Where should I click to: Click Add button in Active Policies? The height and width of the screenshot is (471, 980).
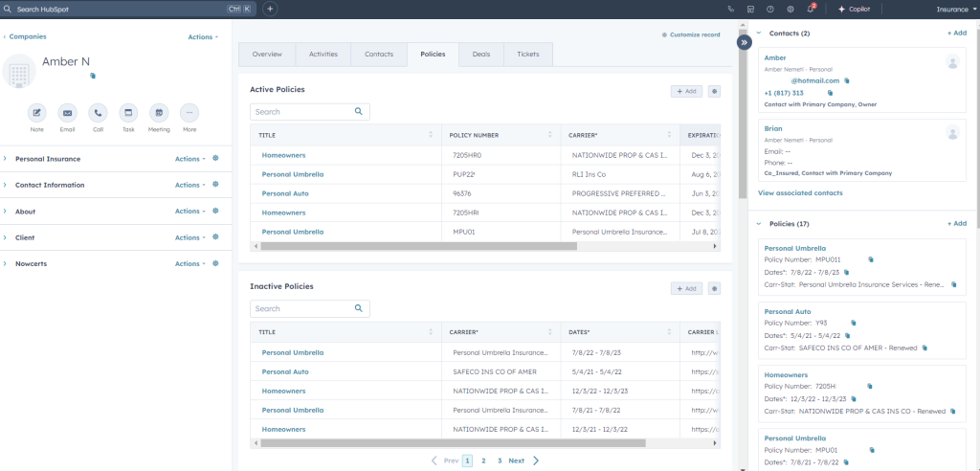point(686,91)
